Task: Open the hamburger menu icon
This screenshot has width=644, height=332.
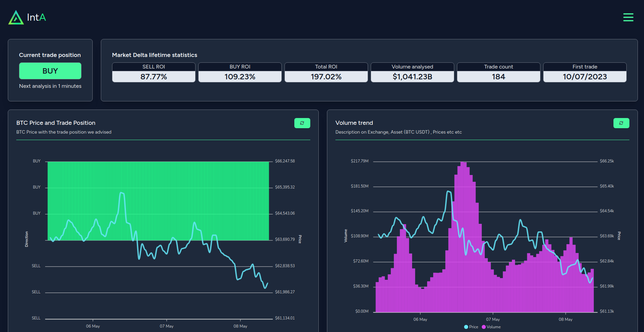Action: click(628, 17)
